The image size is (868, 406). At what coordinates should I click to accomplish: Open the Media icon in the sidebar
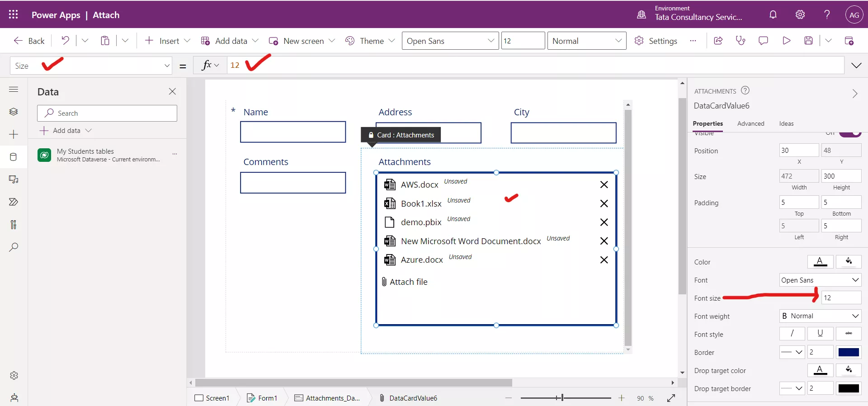pos(14,179)
